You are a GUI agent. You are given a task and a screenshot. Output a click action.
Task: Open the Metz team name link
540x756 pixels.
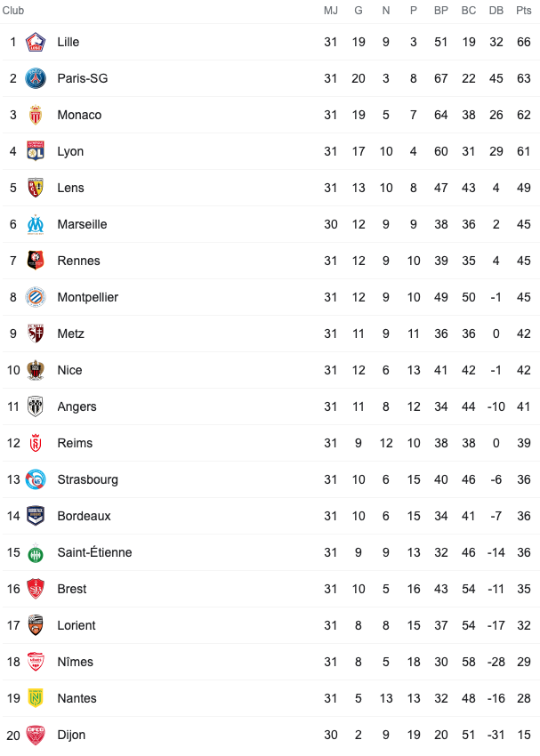[70, 334]
